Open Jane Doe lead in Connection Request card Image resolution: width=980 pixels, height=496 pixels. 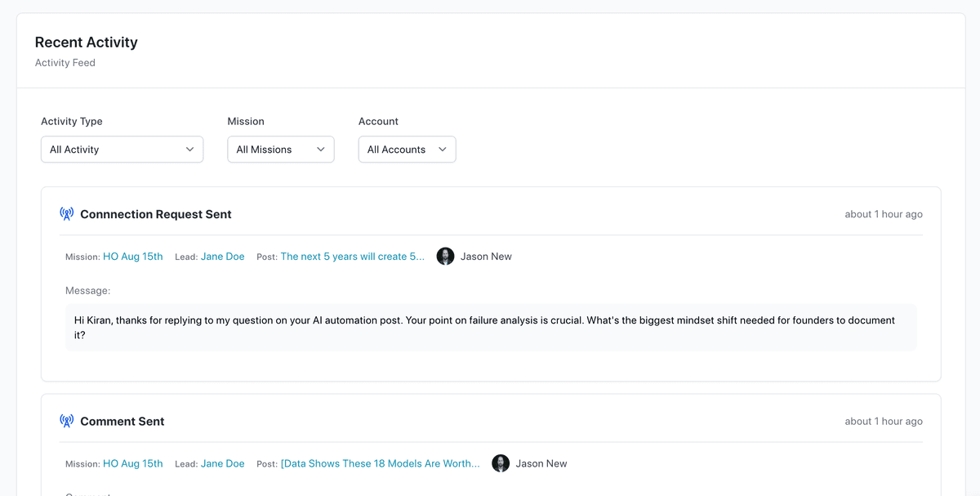click(222, 257)
